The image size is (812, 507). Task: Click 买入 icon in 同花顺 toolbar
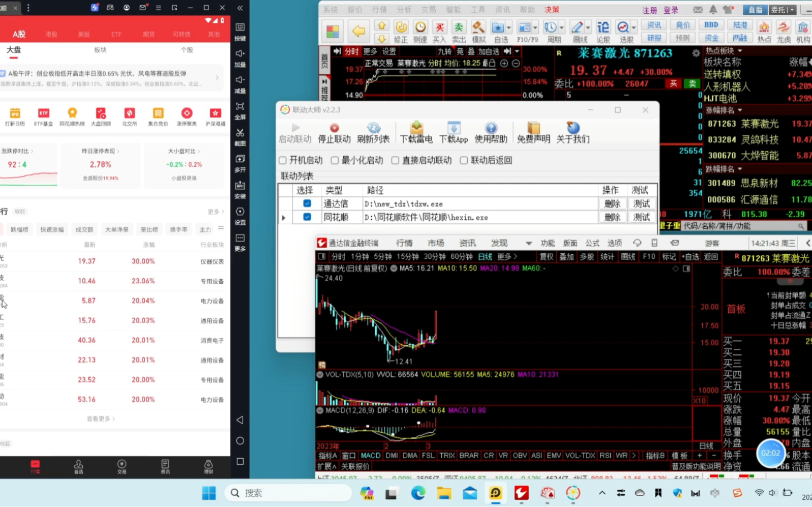pyautogui.click(x=439, y=27)
